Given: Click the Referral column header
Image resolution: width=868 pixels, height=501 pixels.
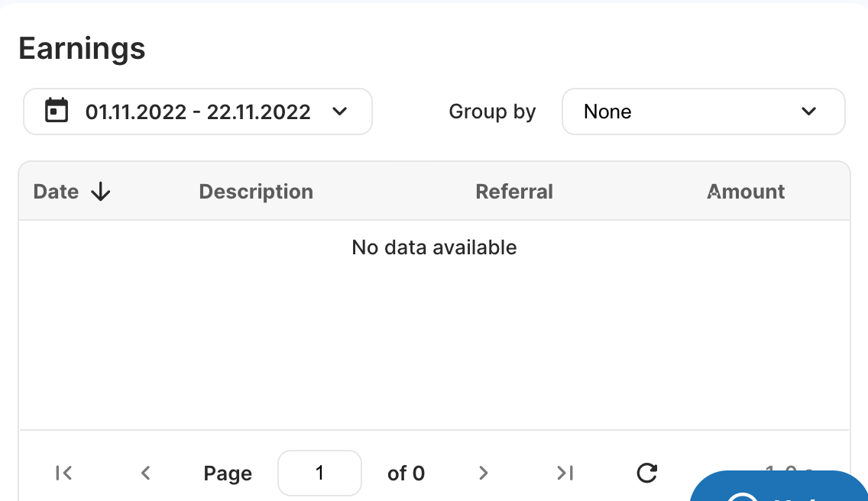Looking at the screenshot, I should tap(514, 192).
